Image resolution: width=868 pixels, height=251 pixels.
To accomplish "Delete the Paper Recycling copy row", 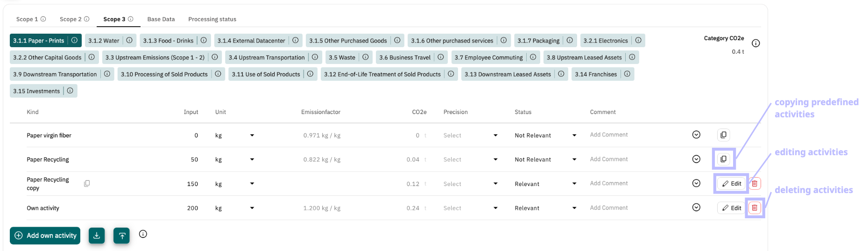I will click(x=755, y=184).
